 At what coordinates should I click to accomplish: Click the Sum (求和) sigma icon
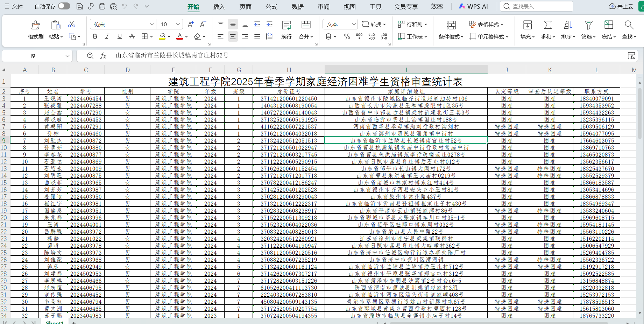[x=548, y=25]
